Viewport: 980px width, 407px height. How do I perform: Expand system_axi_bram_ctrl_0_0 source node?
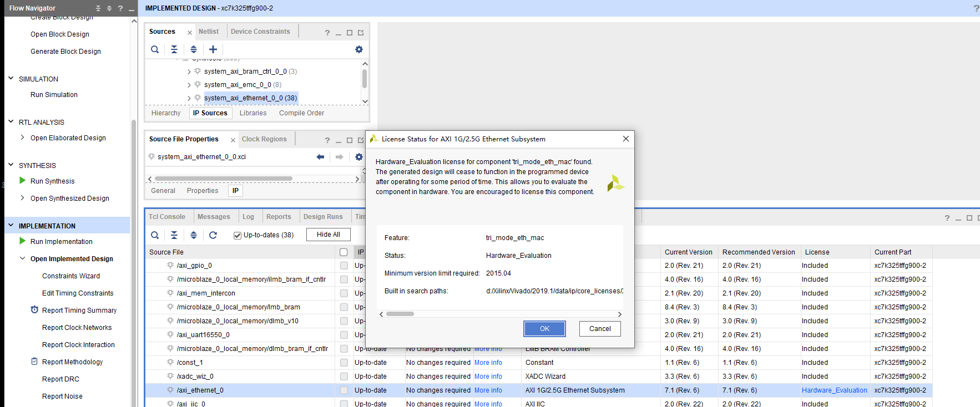pyautogui.click(x=189, y=72)
